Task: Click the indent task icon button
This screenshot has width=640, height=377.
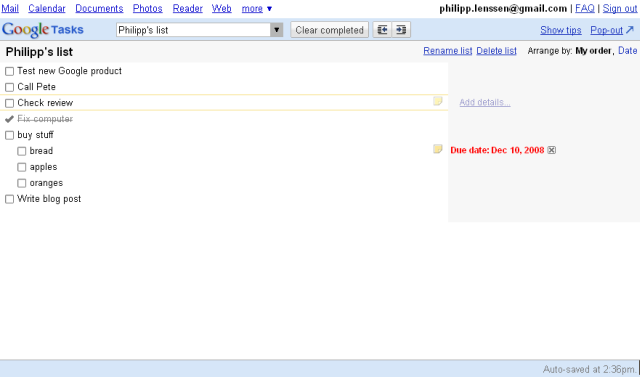Action: (401, 30)
